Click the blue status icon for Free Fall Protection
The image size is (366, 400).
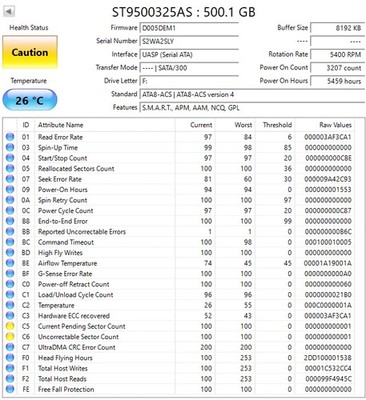pyautogui.click(x=10, y=389)
